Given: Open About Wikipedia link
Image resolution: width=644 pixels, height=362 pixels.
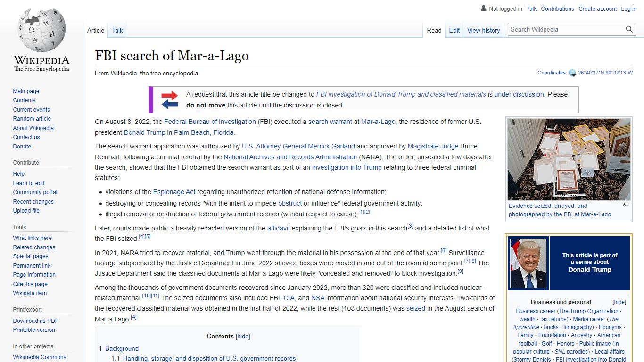Looking at the screenshot, I should [x=33, y=128].
